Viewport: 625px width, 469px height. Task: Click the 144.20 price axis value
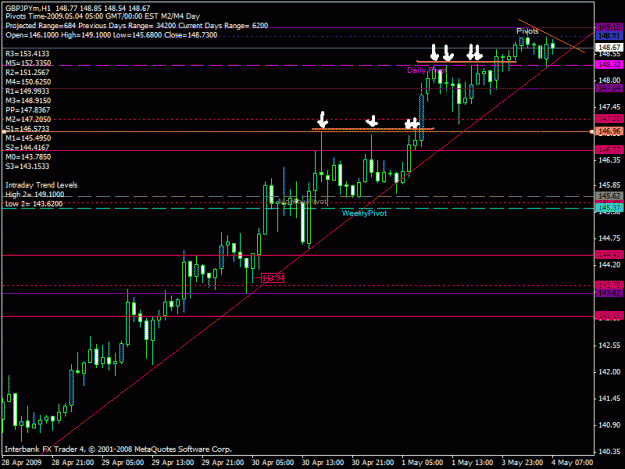[x=609, y=265]
